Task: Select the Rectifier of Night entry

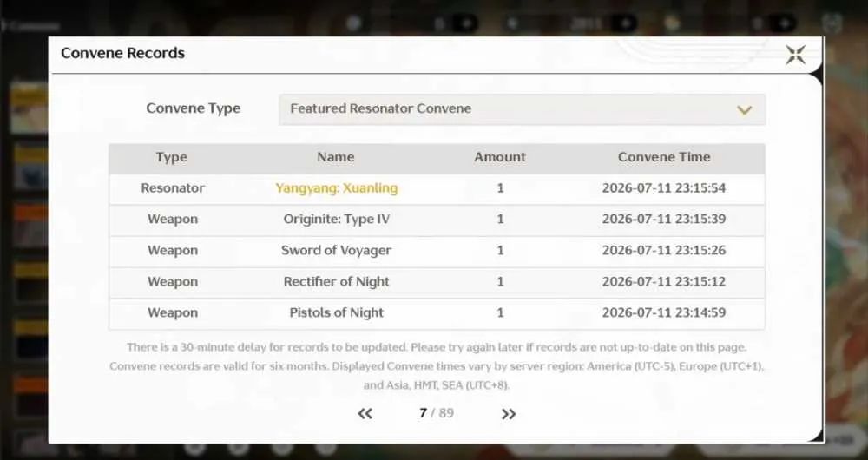Action: [x=337, y=281]
